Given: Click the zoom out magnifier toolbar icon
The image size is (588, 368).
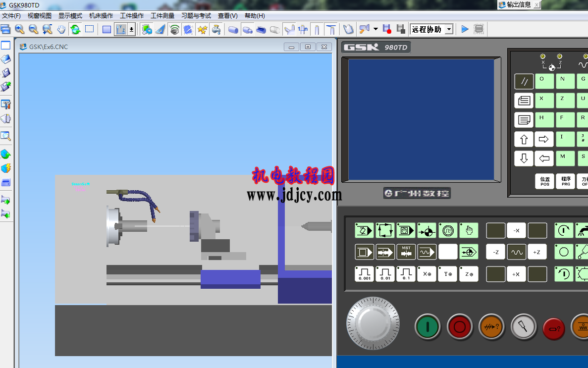Looking at the screenshot, I should pyautogui.click(x=33, y=29).
